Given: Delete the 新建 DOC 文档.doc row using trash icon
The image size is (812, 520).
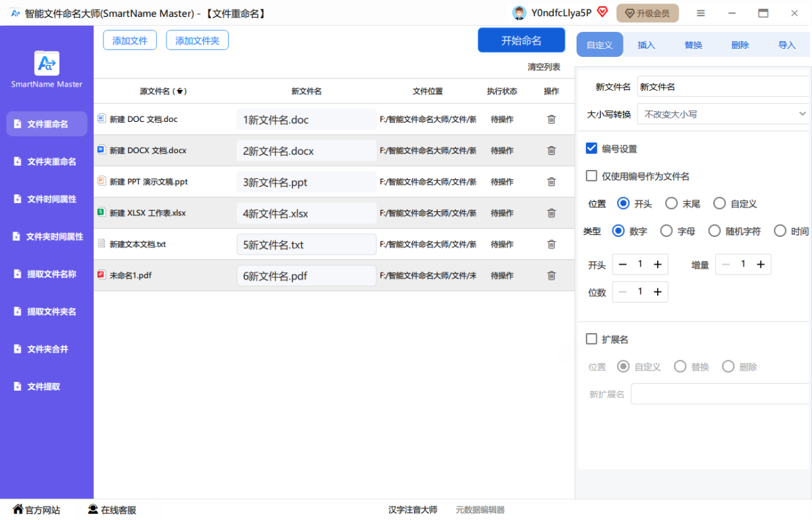Looking at the screenshot, I should [551, 120].
